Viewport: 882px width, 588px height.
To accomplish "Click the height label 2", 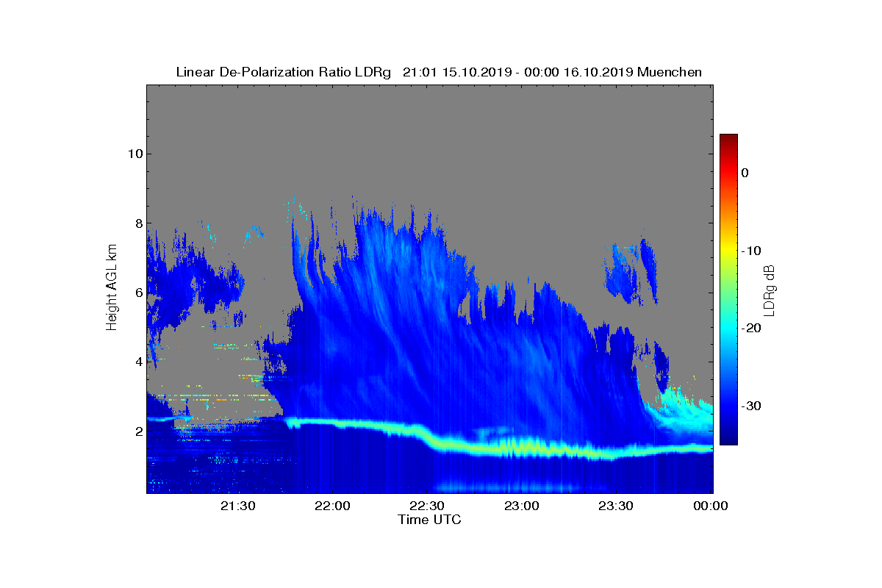I will pyautogui.click(x=137, y=431).
